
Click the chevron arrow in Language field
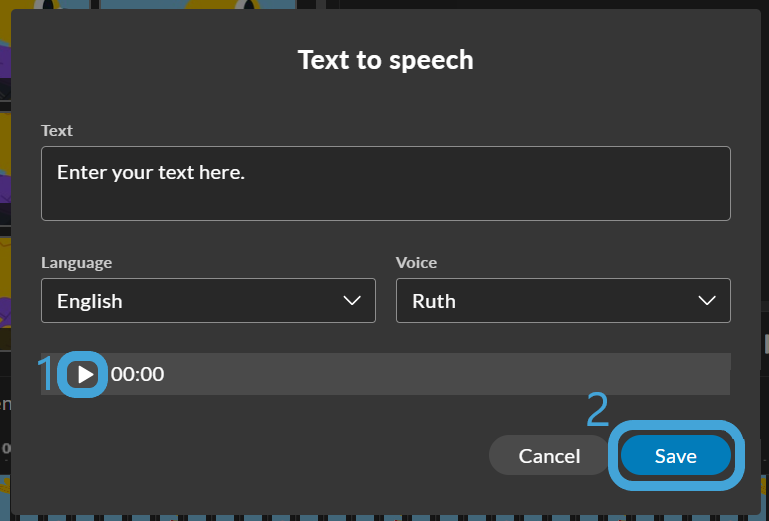click(352, 301)
